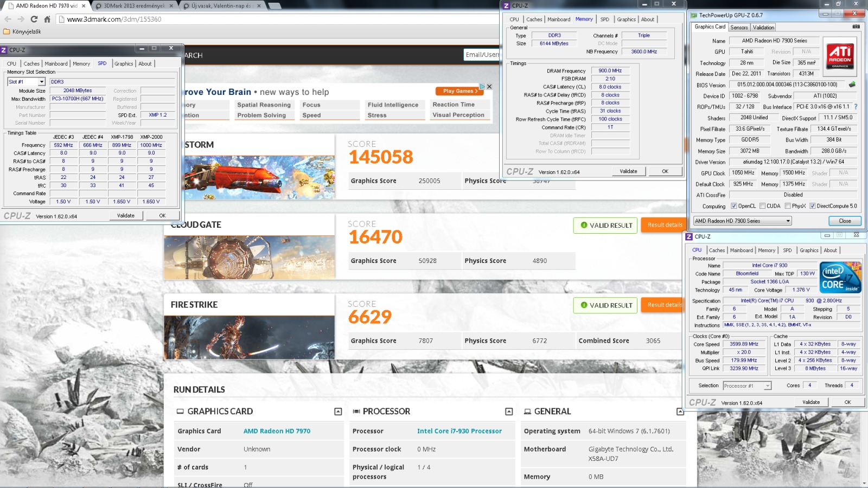Open a new browser tab
Viewport: 868px width, 488px height.
point(275,6)
